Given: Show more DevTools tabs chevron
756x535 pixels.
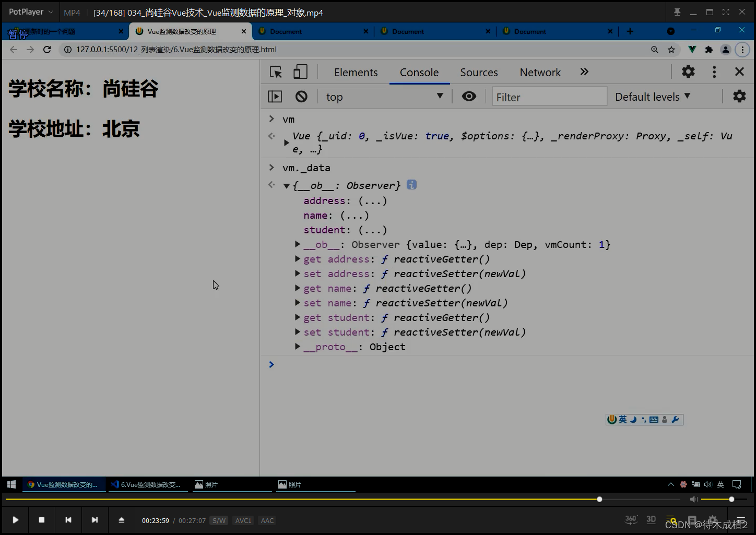Looking at the screenshot, I should [584, 72].
